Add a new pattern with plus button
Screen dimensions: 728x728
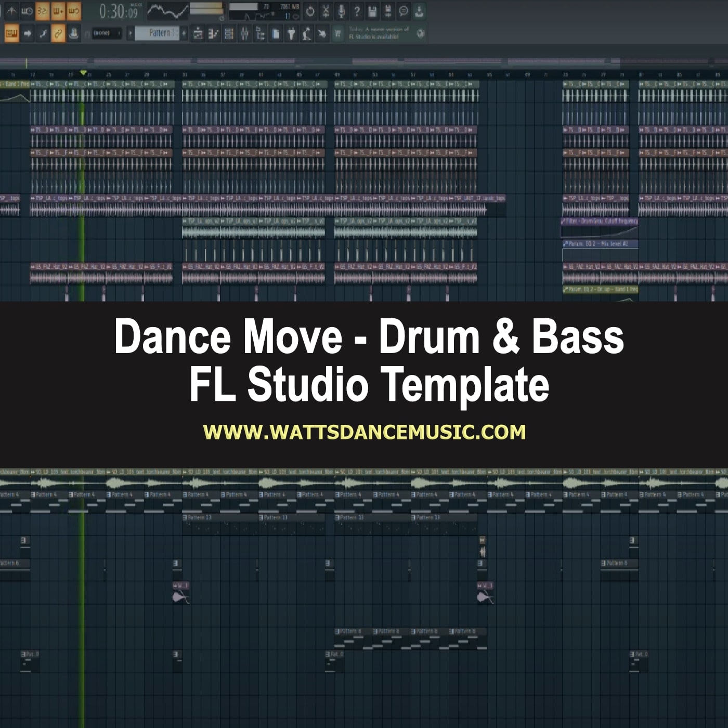(184, 33)
